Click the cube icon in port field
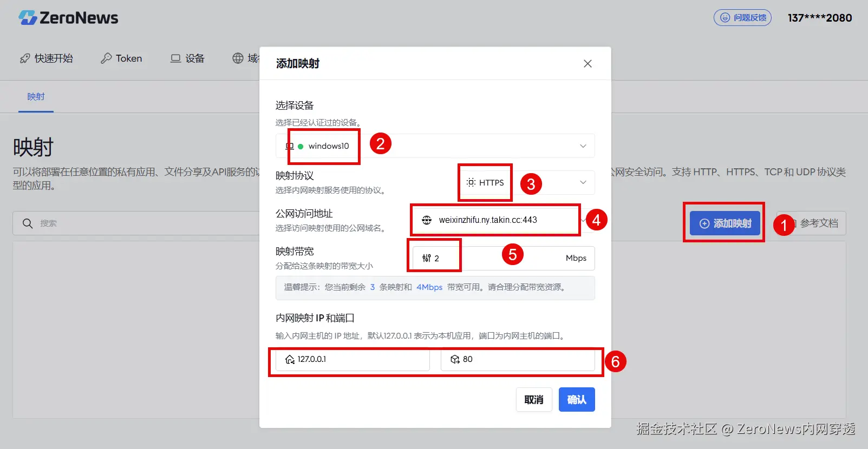Image resolution: width=868 pixels, height=449 pixels. 455,359
